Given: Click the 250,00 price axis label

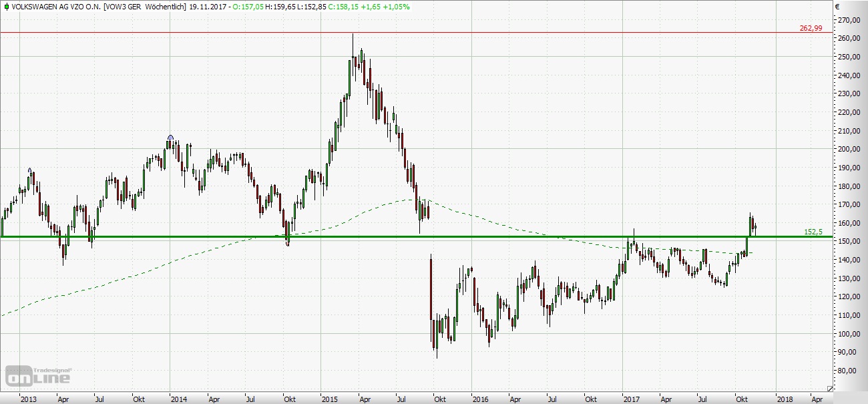Looking at the screenshot, I should [849, 57].
